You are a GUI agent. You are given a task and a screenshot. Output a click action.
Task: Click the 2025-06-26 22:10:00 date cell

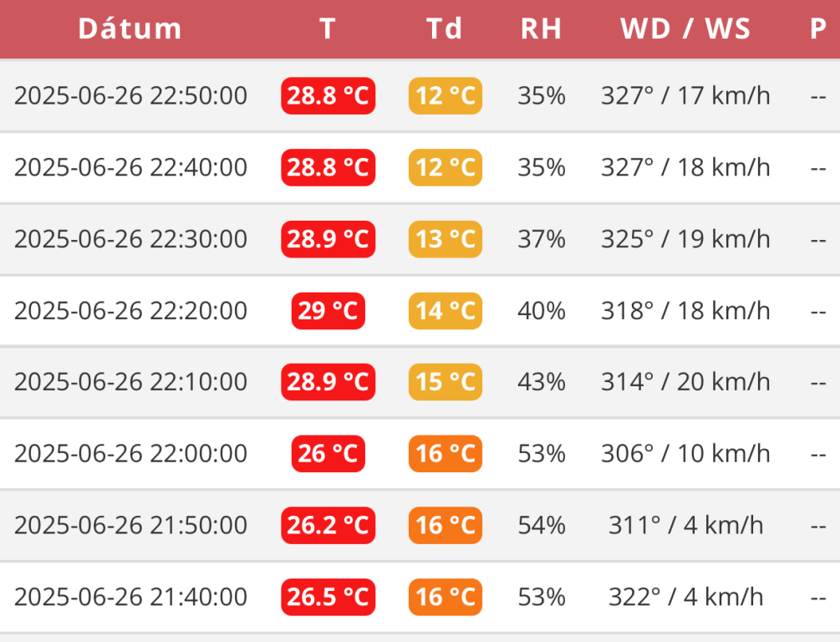[x=131, y=382]
